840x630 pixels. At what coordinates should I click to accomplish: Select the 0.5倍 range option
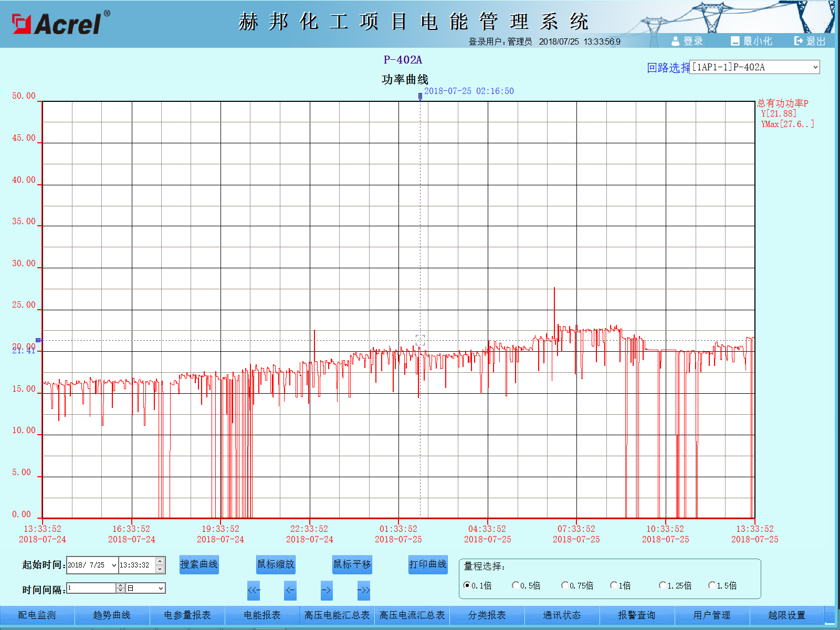coord(516,585)
